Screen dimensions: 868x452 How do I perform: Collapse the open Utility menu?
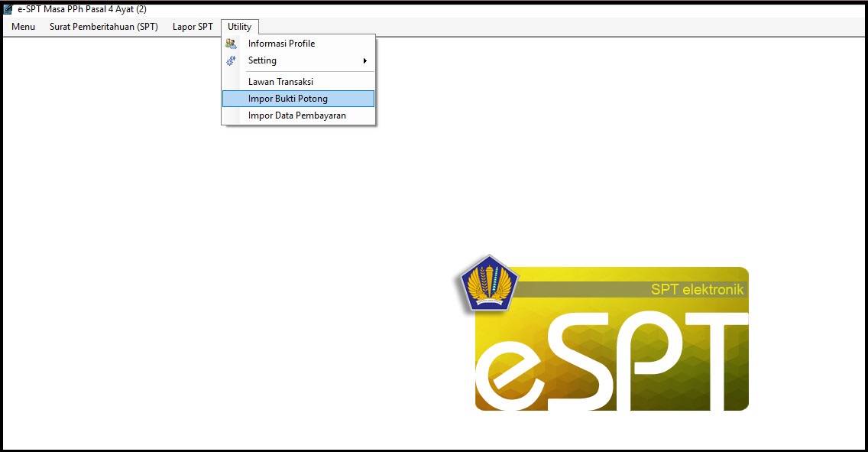240,27
